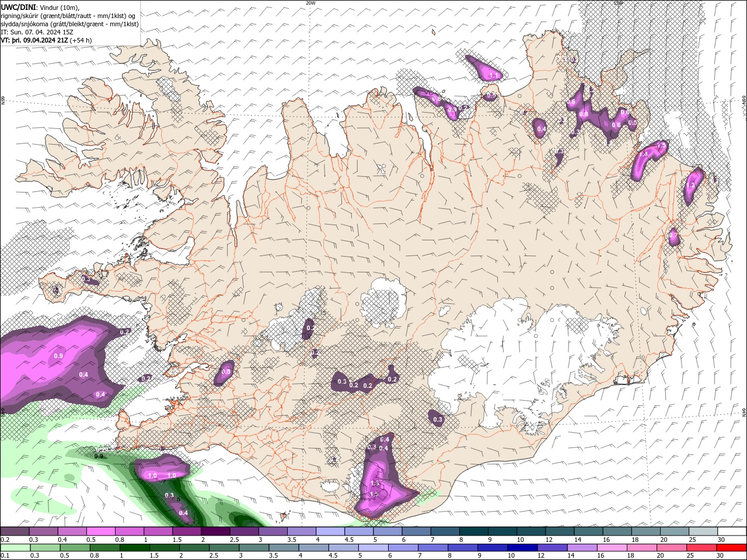The height and width of the screenshot is (560, 747).
Task: Click the 'slydda/snjókoma' snow legend description line
Action: point(69,24)
